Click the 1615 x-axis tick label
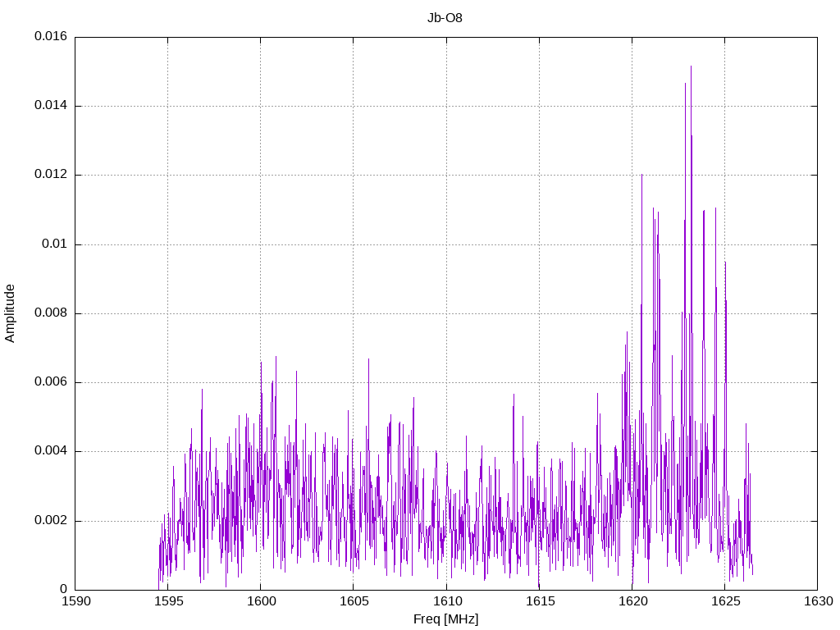The image size is (840, 630). pos(540,601)
